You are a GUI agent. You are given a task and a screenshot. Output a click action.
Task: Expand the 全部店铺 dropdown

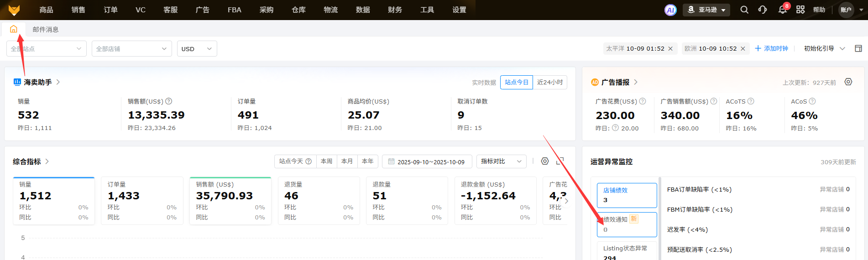pyautogui.click(x=131, y=49)
